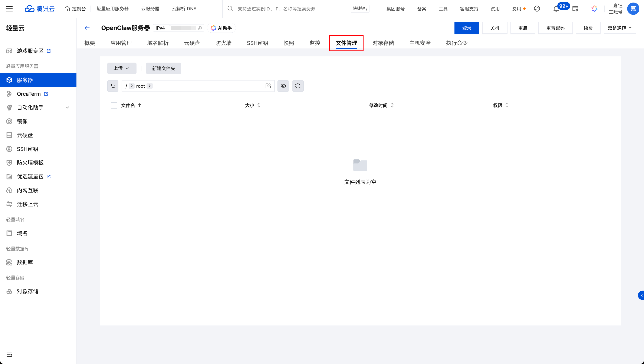The width and height of the screenshot is (644, 364).
Task: Edit the file path with the pencil icon
Action: [x=268, y=86]
